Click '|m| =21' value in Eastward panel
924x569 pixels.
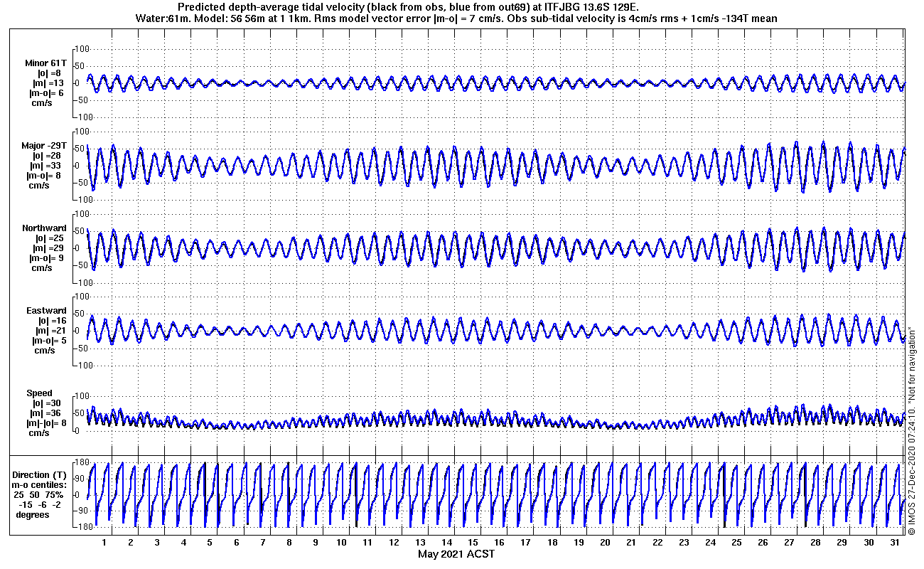50,331
